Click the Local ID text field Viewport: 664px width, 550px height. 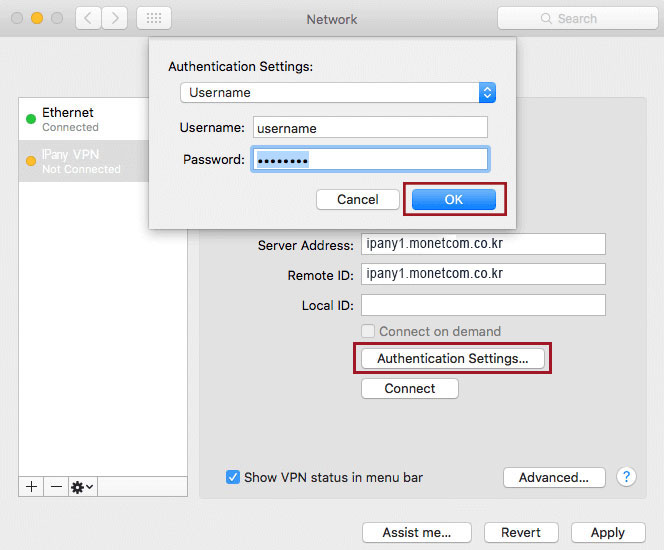point(483,305)
